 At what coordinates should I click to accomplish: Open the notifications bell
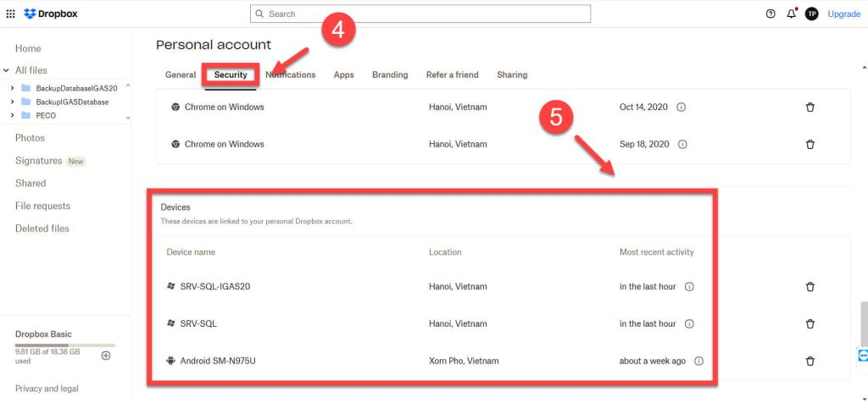click(x=791, y=14)
